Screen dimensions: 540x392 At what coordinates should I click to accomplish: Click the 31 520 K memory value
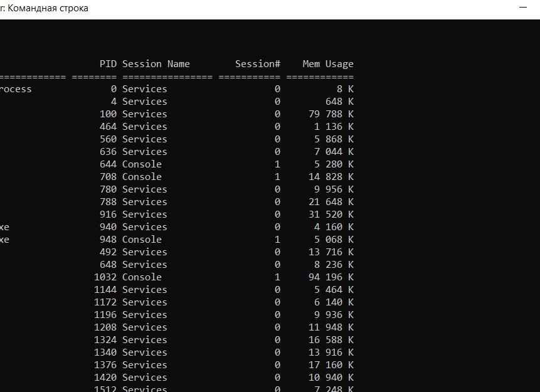[331, 215]
